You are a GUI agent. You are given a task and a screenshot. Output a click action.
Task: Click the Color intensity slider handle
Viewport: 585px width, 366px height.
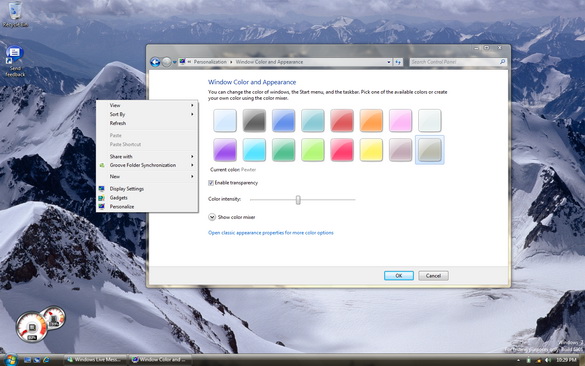[x=298, y=200]
